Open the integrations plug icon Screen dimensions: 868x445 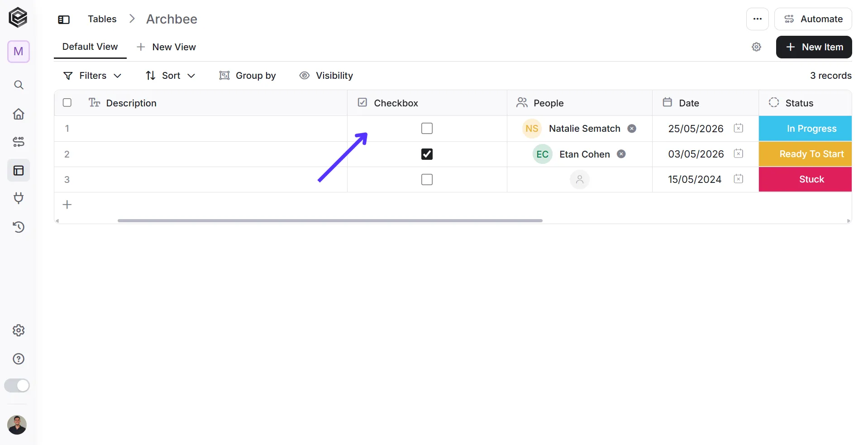19,198
